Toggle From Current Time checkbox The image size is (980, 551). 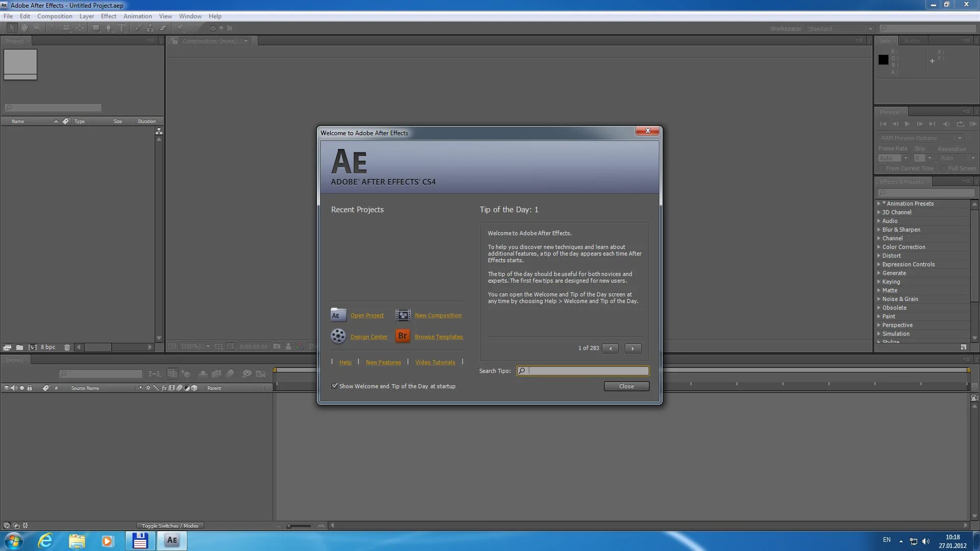pos(881,168)
